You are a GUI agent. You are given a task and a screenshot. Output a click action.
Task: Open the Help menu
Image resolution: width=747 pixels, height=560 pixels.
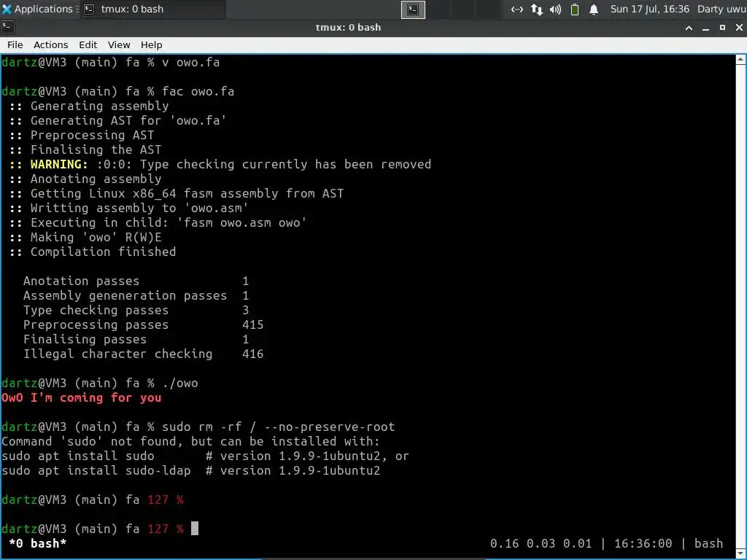[151, 44]
